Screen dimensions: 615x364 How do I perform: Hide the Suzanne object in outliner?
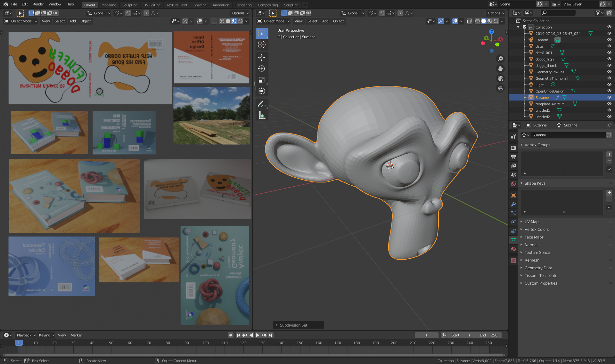click(x=609, y=97)
